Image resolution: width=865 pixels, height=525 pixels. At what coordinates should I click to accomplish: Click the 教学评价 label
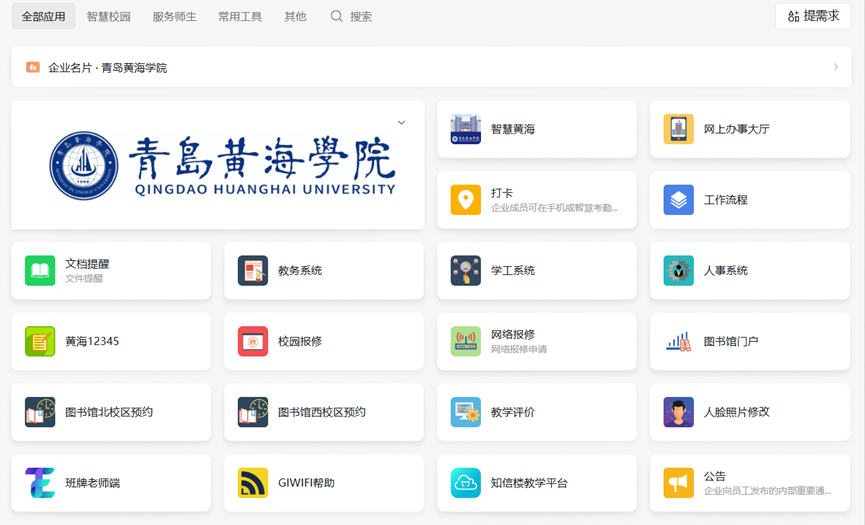point(513,412)
